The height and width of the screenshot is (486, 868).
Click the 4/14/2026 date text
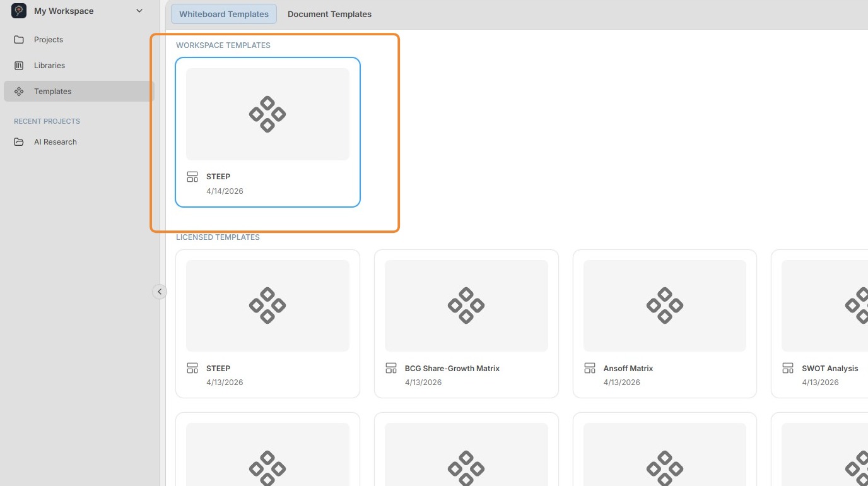(225, 191)
